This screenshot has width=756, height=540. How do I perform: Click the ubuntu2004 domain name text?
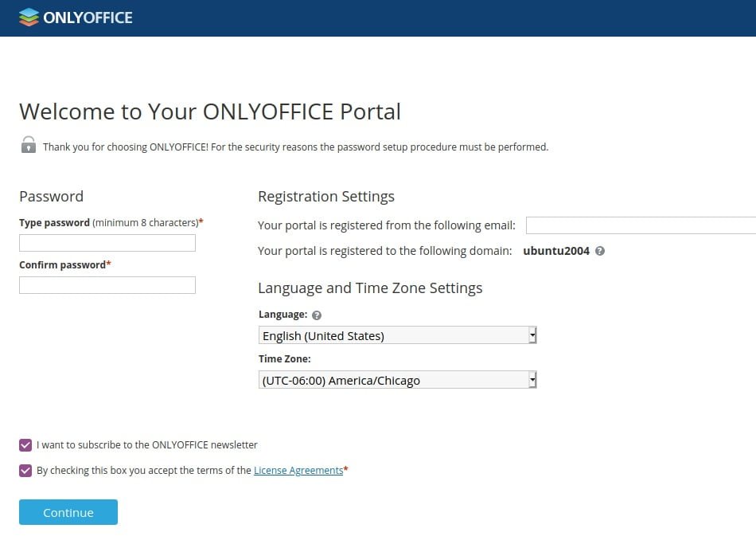point(556,251)
